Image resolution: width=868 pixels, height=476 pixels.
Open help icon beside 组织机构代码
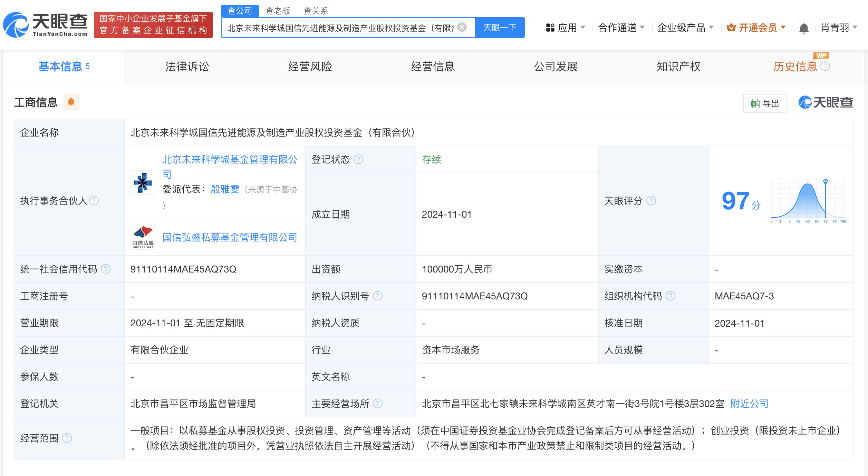coord(671,296)
